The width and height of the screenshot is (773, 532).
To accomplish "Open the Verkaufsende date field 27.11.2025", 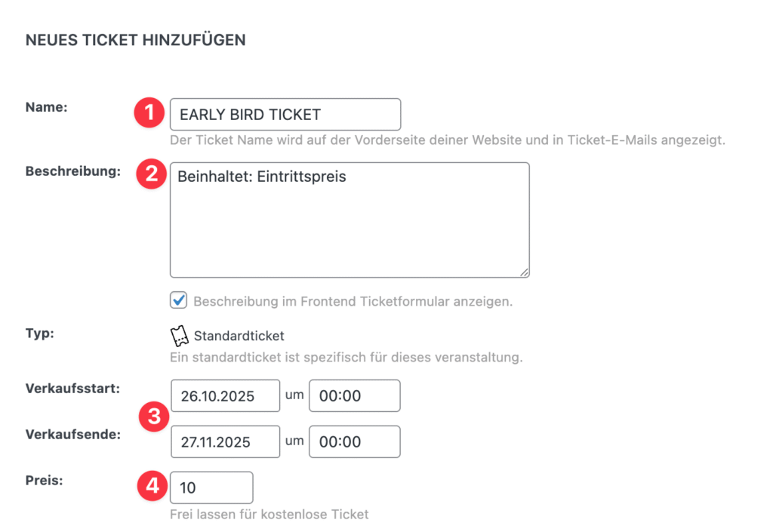I will coord(225,441).
